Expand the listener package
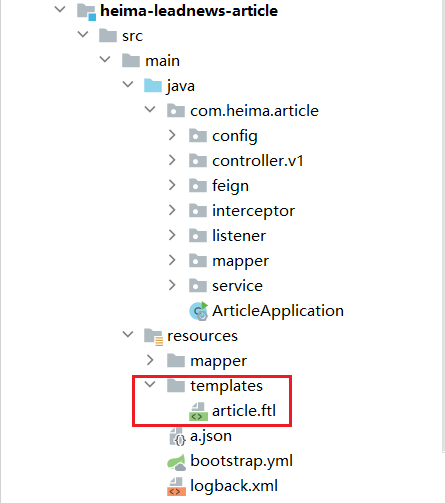The image size is (445, 503). [x=172, y=235]
